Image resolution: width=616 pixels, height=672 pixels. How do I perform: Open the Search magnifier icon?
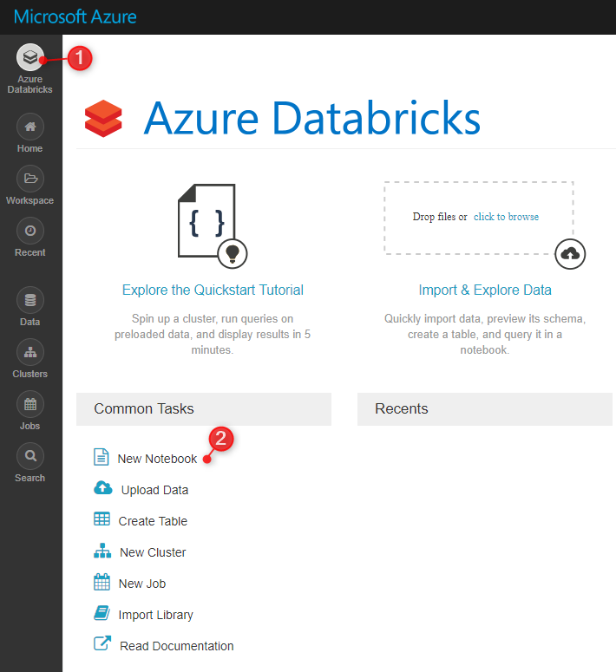point(30,456)
